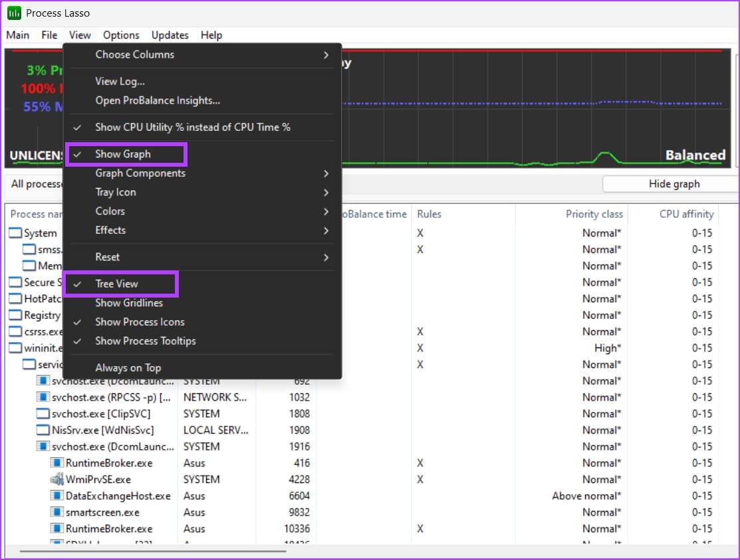Click the CPU graph area showing Balanced

[x=536, y=108]
